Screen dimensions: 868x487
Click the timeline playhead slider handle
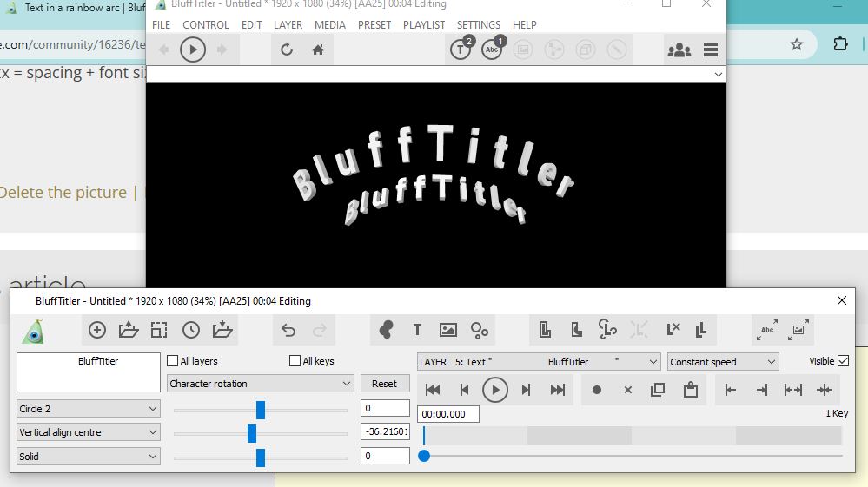[424, 456]
